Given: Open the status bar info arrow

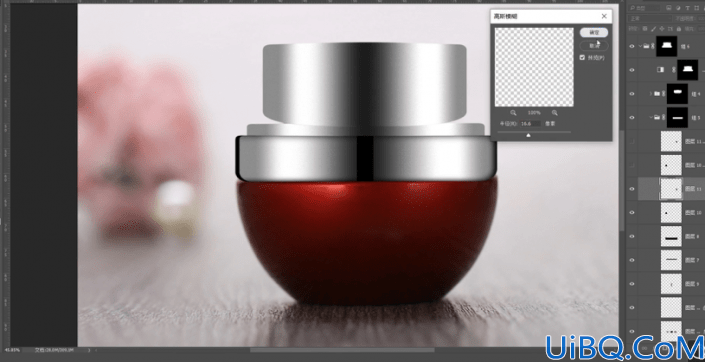Looking at the screenshot, I should [x=89, y=349].
